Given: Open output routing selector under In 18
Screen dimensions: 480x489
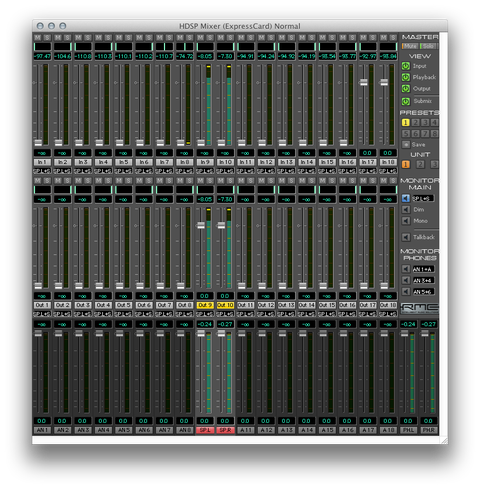Looking at the screenshot, I should point(388,171).
